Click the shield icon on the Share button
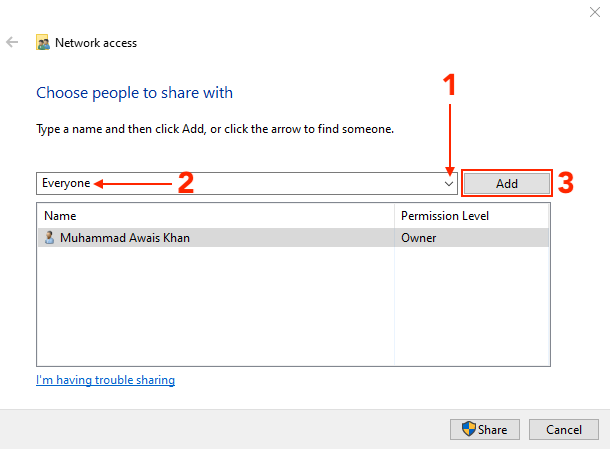The image size is (610, 449). (x=469, y=429)
